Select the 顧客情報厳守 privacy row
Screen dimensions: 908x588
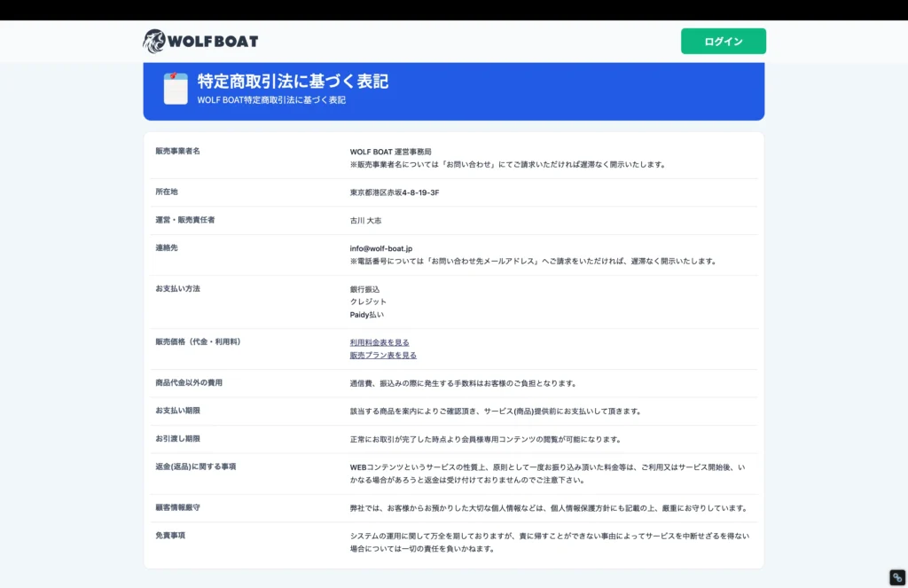click(176, 507)
